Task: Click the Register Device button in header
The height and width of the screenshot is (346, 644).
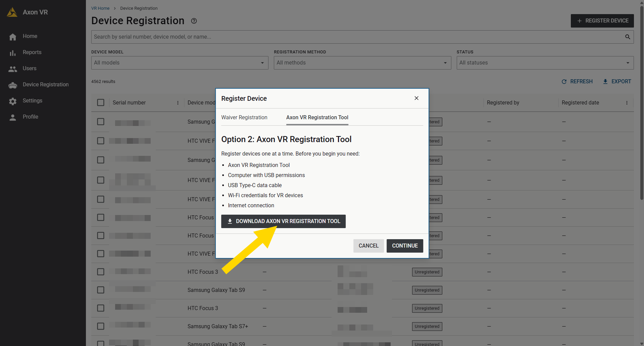Action: (602, 21)
